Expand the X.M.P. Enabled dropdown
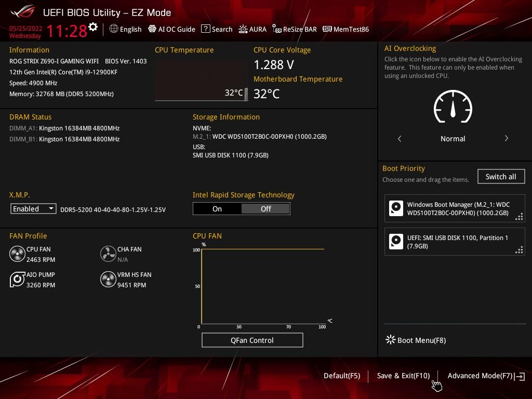This screenshot has width=532, height=399. 34,209
